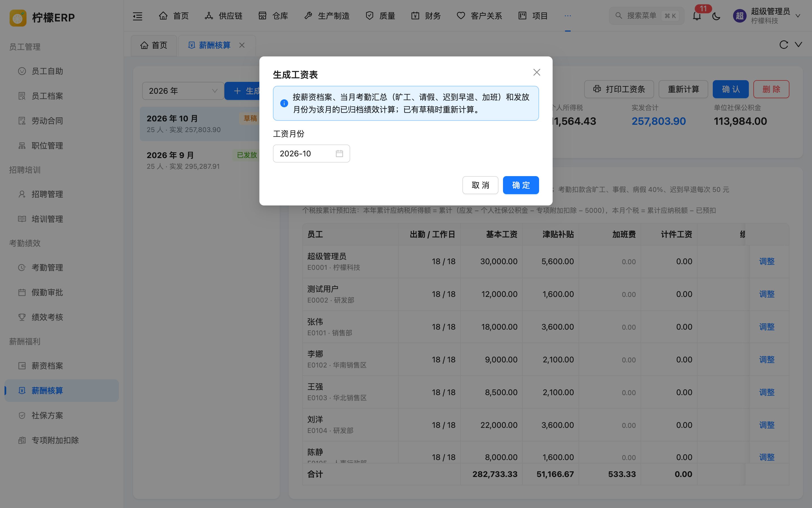
Task: Click the 打印工资条 button
Action: pos(619,89)
